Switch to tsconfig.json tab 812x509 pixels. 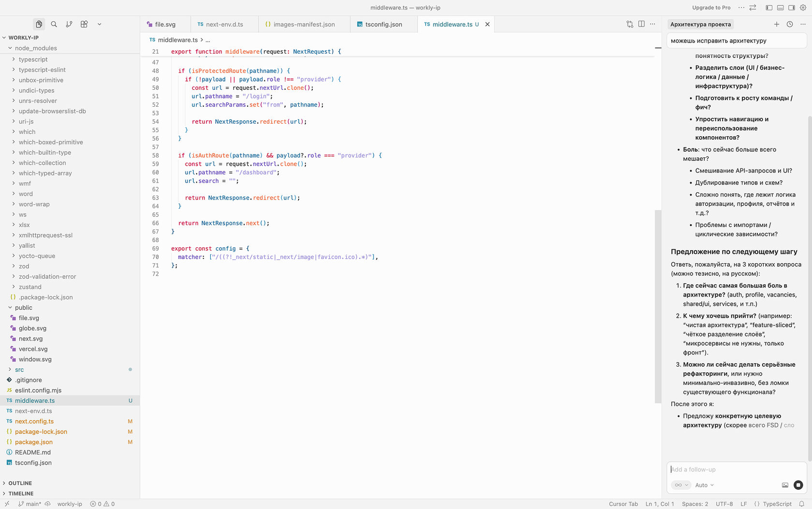click(x=383, y=24)
